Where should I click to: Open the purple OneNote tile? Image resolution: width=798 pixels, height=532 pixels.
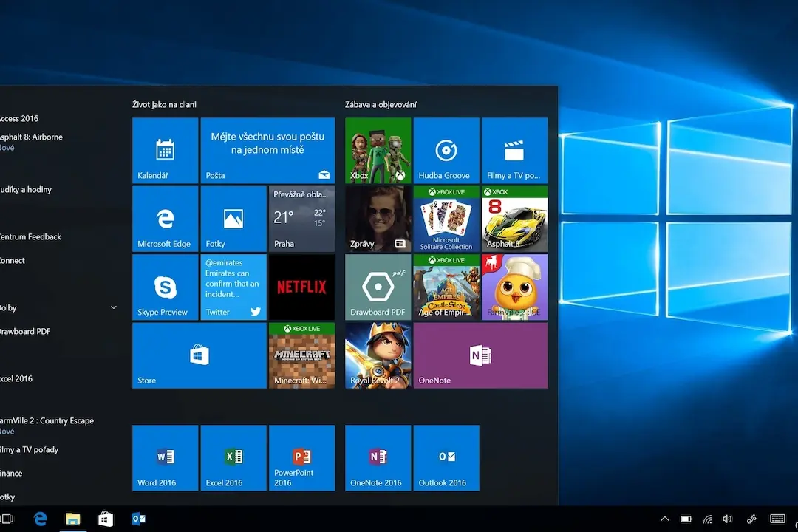480,355
